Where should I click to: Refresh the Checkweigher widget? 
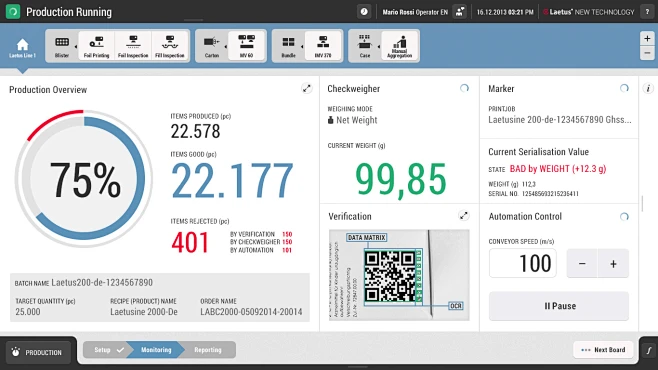pos(464,88)
